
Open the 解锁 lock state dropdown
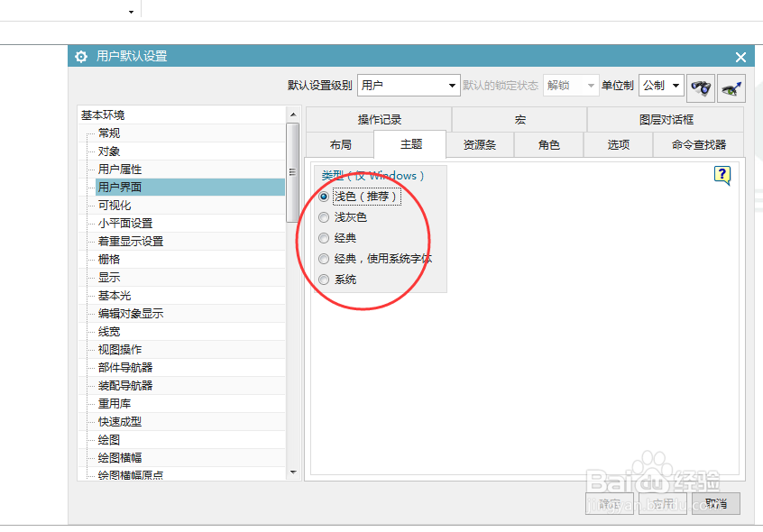tap(571, 85)
